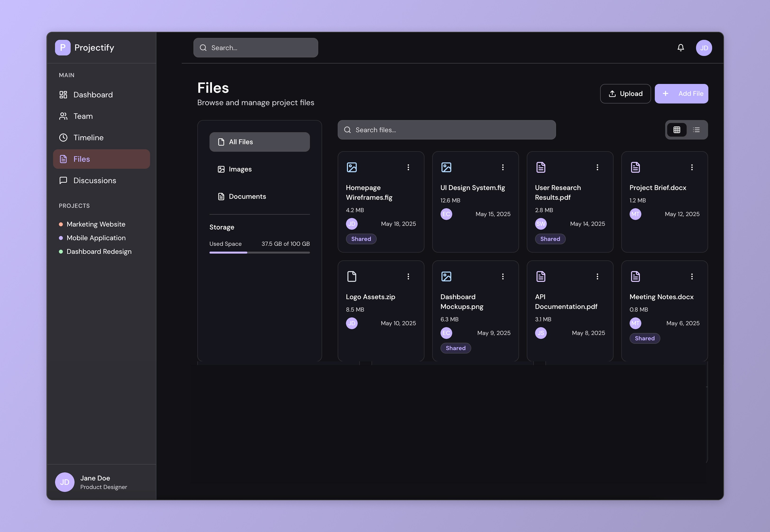Viewport: 770px width, 532px height.
Task: Switch to grid view
Action: 677,130
